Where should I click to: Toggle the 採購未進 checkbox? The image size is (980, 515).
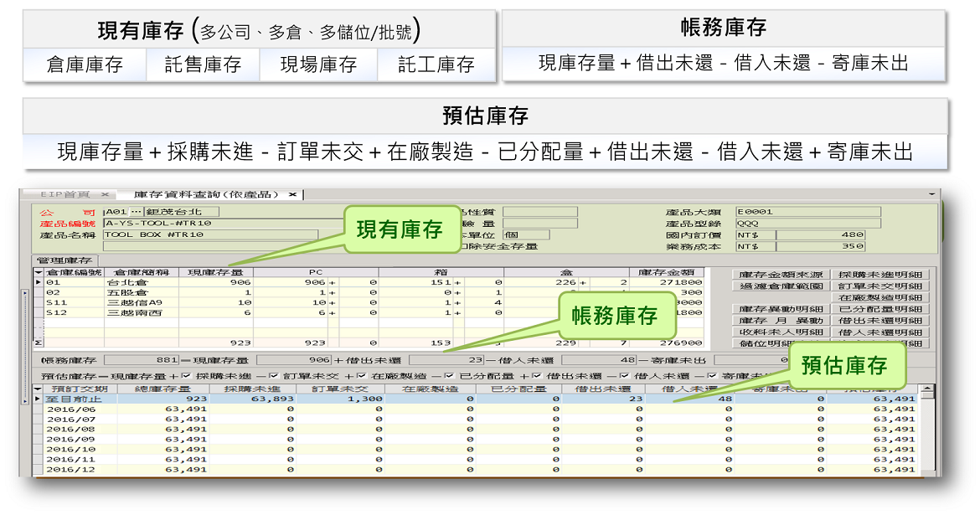tap(186, 376)
